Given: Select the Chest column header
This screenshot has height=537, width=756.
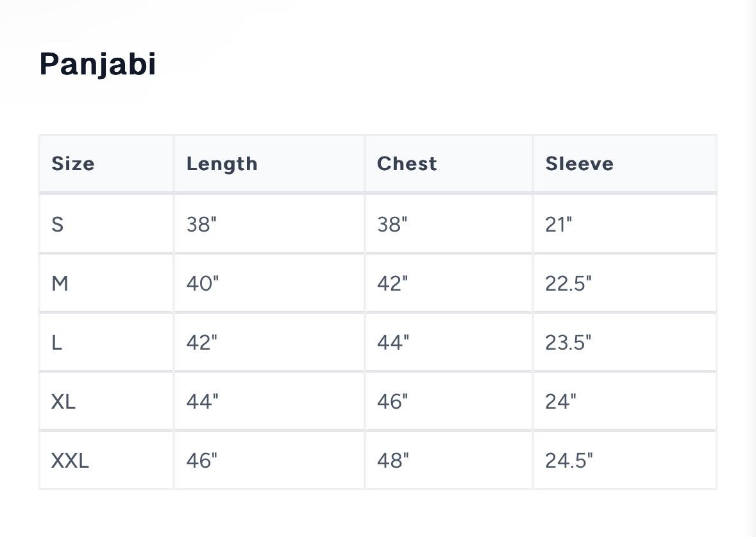Looking at the screenshot, I should [407, 164].
